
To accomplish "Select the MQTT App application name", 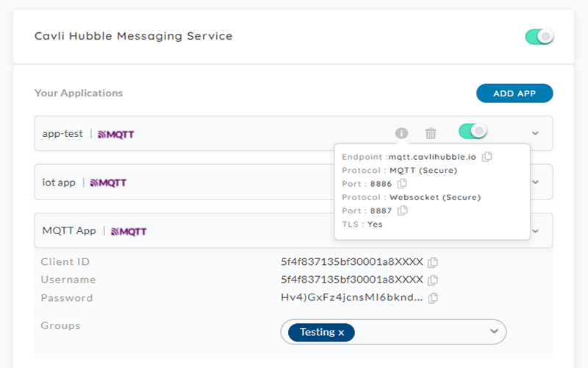I will pyautogui.click(x=69, y=231).
